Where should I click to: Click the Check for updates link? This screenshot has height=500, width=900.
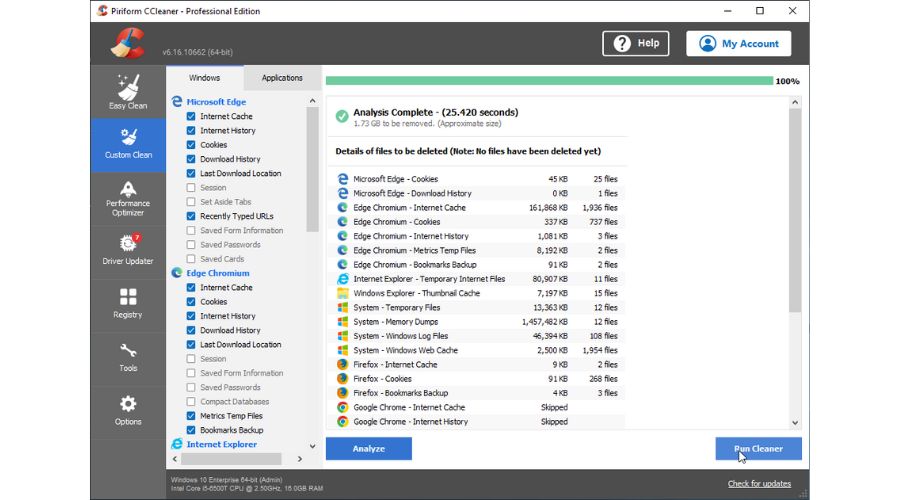(x=759, y=483)
